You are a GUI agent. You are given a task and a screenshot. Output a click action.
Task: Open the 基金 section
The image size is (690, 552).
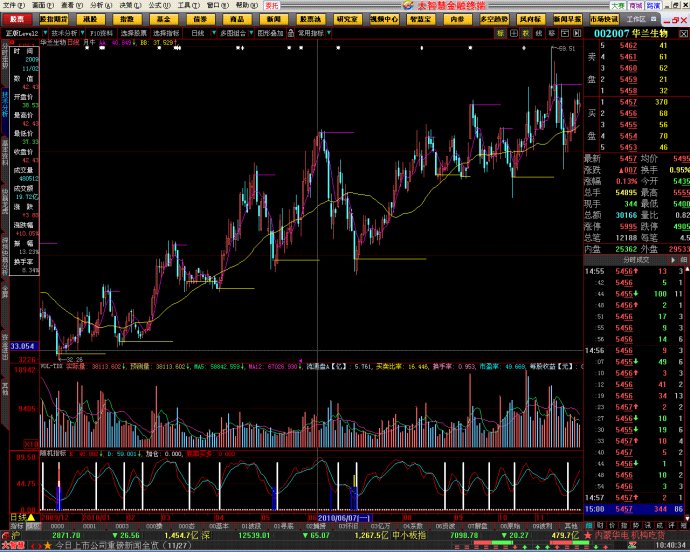[x=163, y=19]
